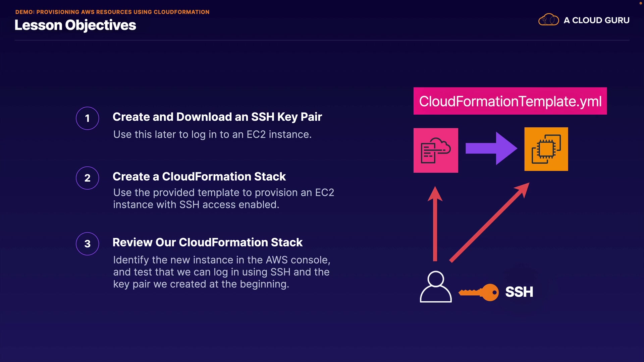
Task: Select the circled number 1 marker
Action: coord(87,118)
